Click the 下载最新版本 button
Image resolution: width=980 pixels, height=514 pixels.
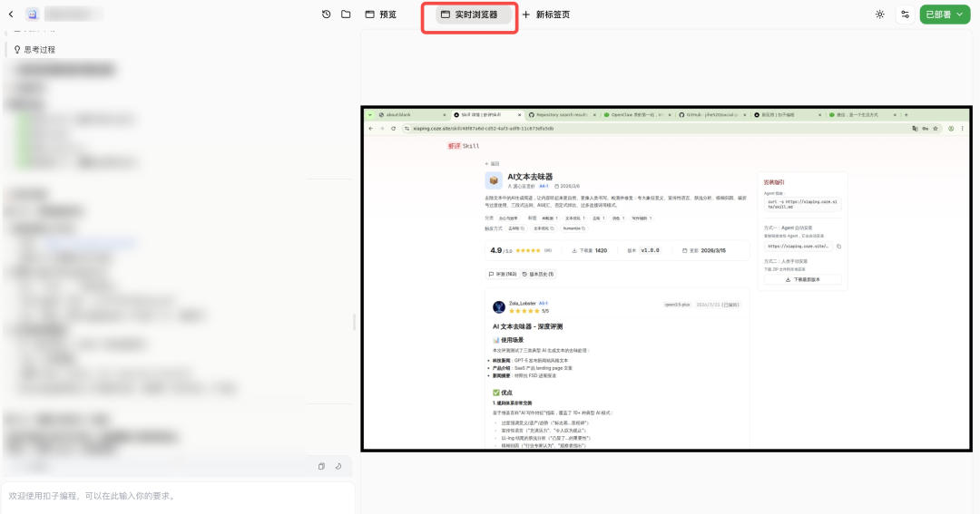(x=802, y=280)
